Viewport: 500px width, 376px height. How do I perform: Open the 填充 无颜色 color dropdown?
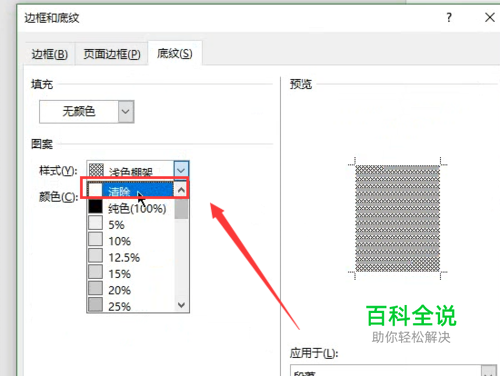pyautogui.click(x=126, y=111)
